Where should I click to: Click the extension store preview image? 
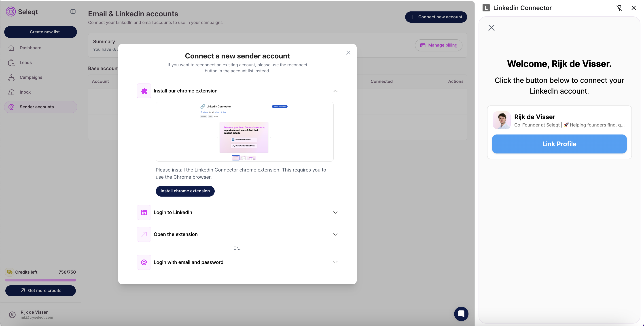(244, 132)
